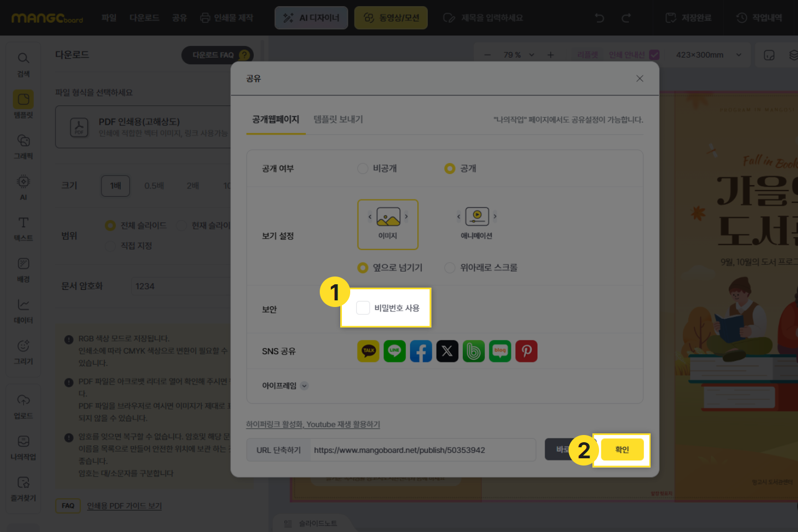Share via LINE icon
The width and height of the screenshot is (798, 532).
(395, 351)
